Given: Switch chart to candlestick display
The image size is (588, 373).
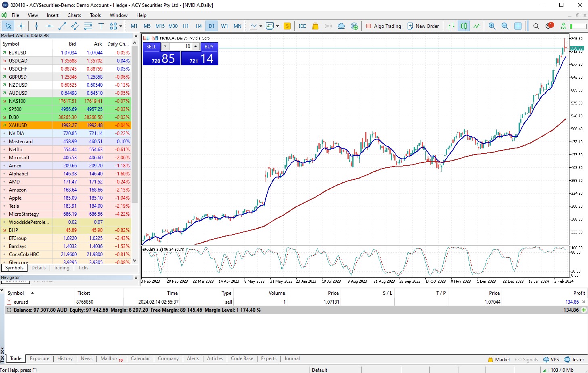Looking at the screenshot, I should click(x=464, y=26).
